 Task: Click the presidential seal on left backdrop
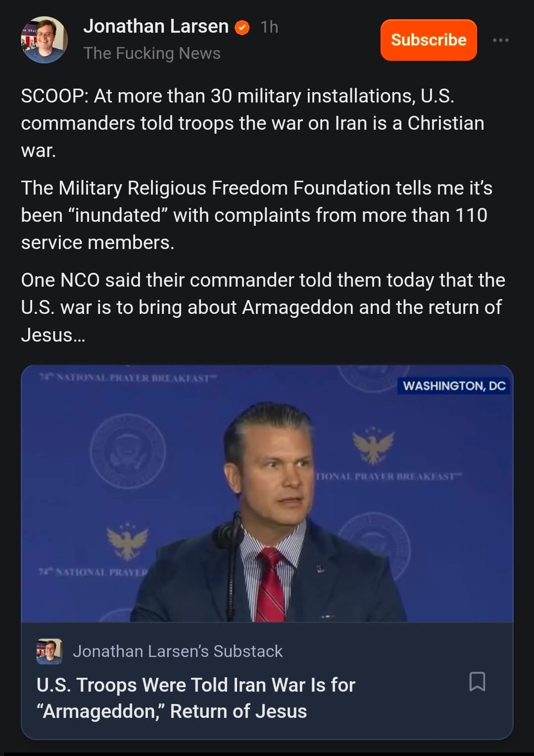(128, 451)
